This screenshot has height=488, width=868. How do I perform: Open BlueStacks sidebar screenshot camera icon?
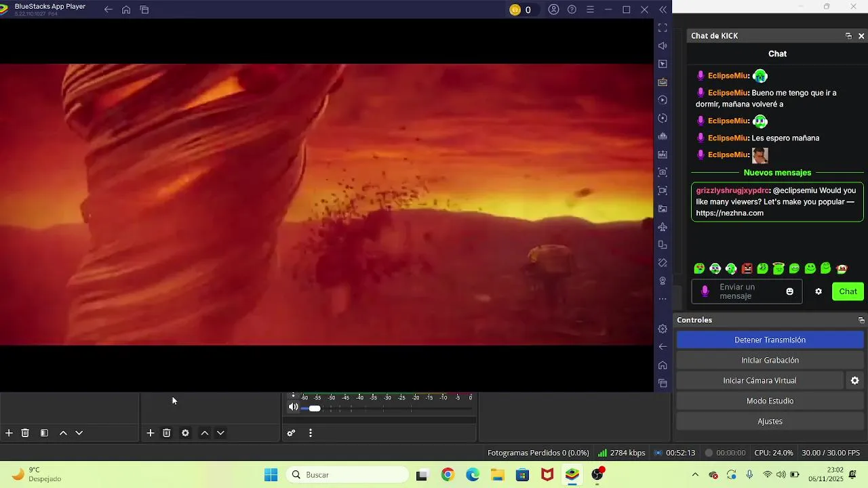[663, 172]
